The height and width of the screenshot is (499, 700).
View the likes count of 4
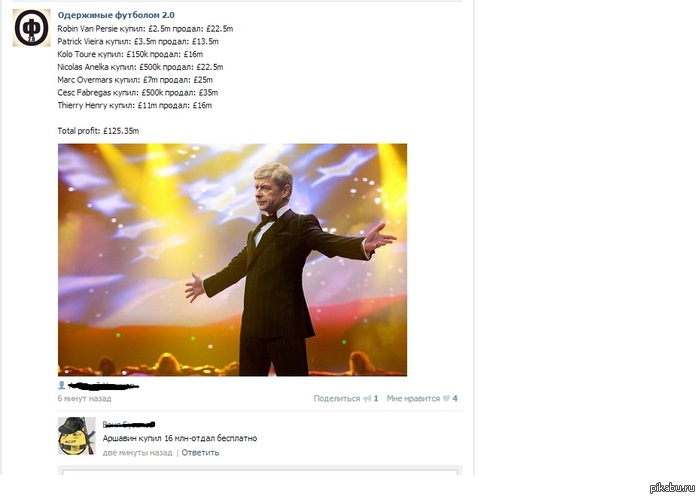455,399
